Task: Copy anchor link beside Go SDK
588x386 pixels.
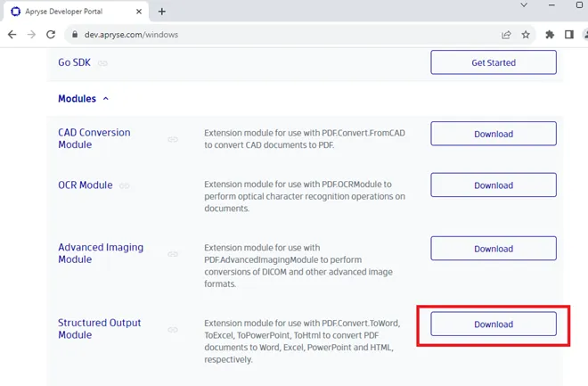Action: click(x=102, y=63)
